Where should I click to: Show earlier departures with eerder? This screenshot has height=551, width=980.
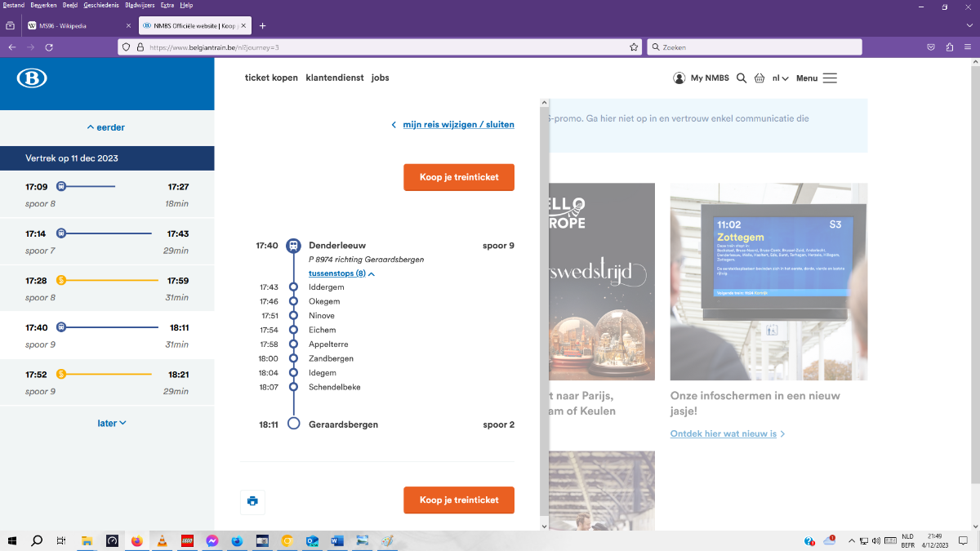106,127
